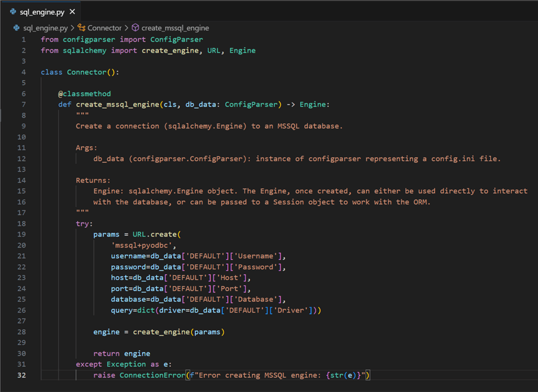This screenshot has height=392, width=538.
Task: Click the return engine statement
Action: pos(121,353)
